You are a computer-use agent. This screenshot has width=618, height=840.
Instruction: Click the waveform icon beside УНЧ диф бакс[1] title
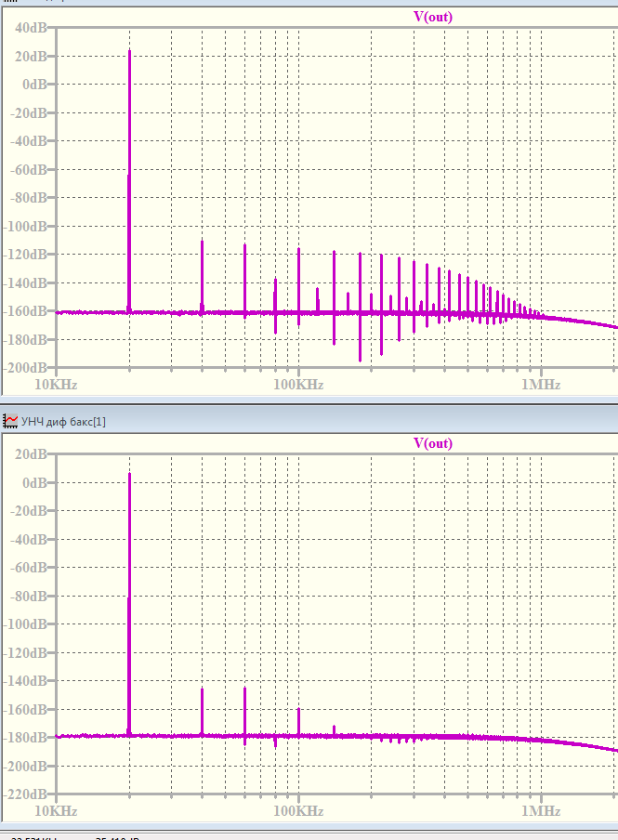(10, 421)
